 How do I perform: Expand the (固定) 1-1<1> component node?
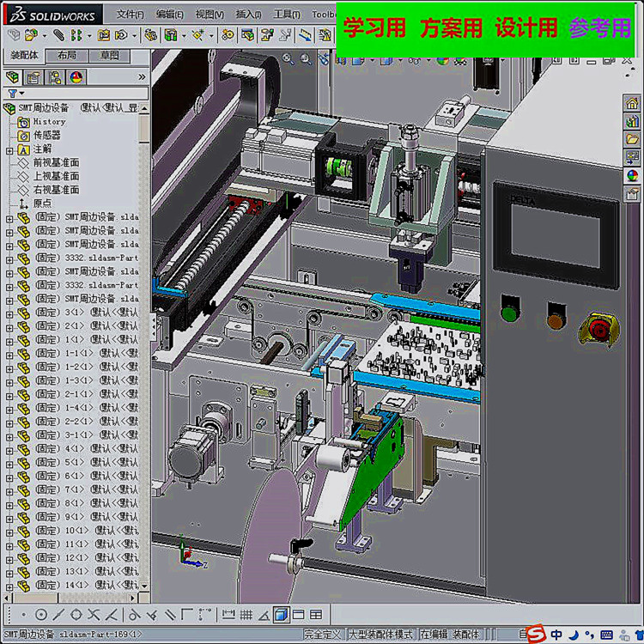tap(9, 355)
